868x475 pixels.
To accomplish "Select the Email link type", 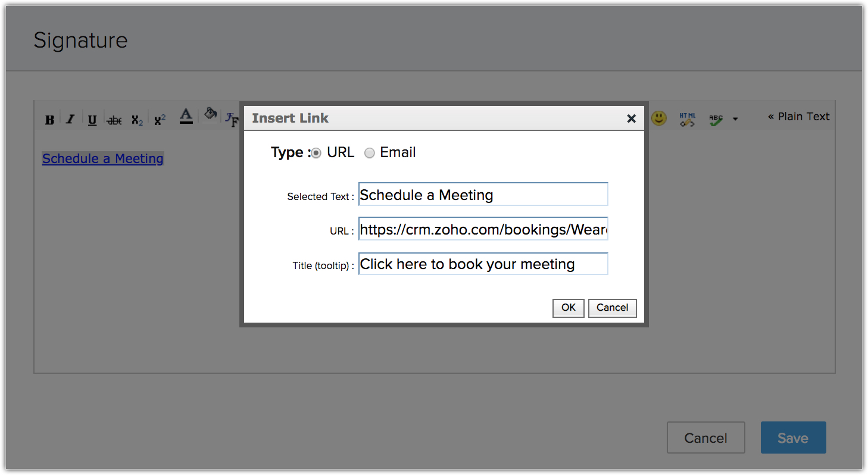I will coord(370,153).
